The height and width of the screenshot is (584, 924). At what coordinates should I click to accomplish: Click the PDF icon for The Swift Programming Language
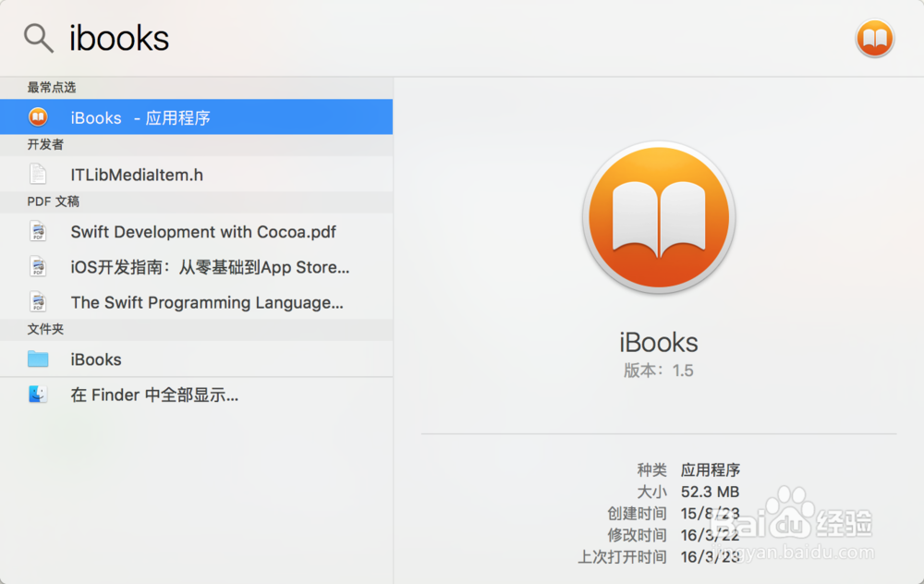point(38,302)
